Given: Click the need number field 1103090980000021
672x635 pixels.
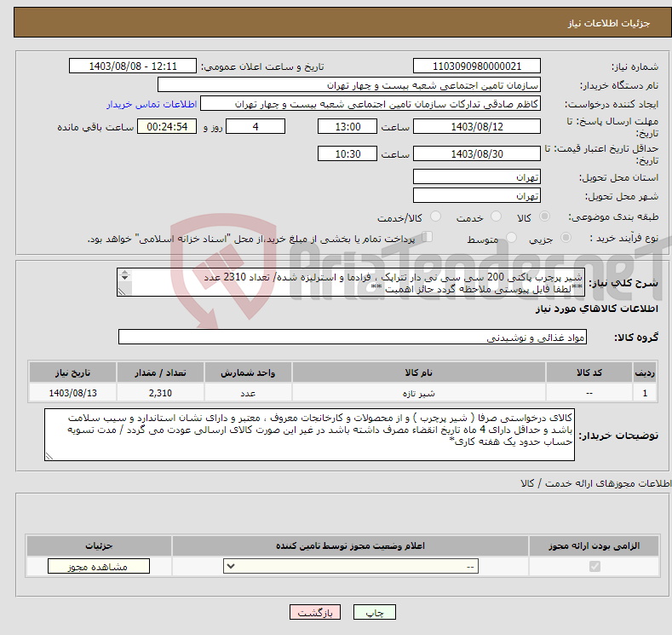Looking at the screenshot, I should point(477,66).
